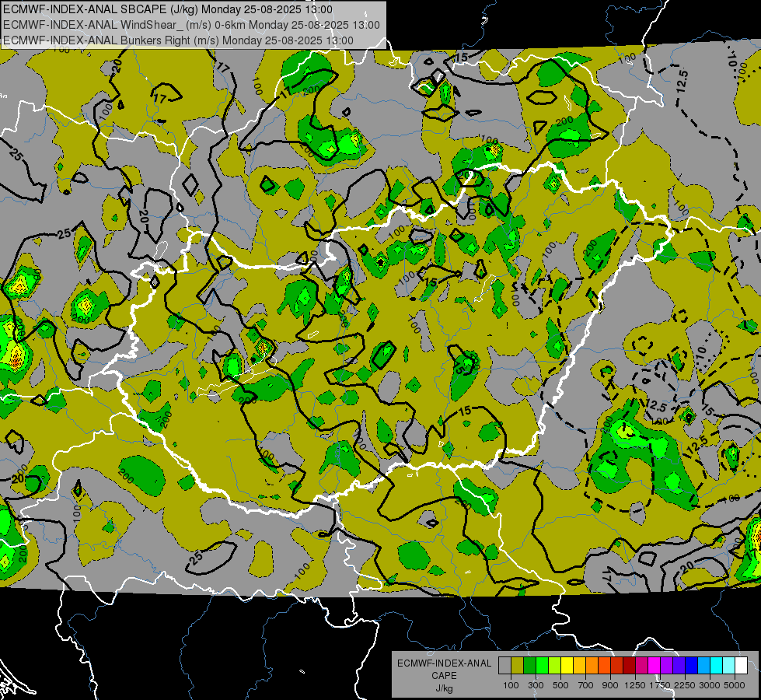Click the pure blue legend swatch
761x700 pixels.
[x=692, y=666]
